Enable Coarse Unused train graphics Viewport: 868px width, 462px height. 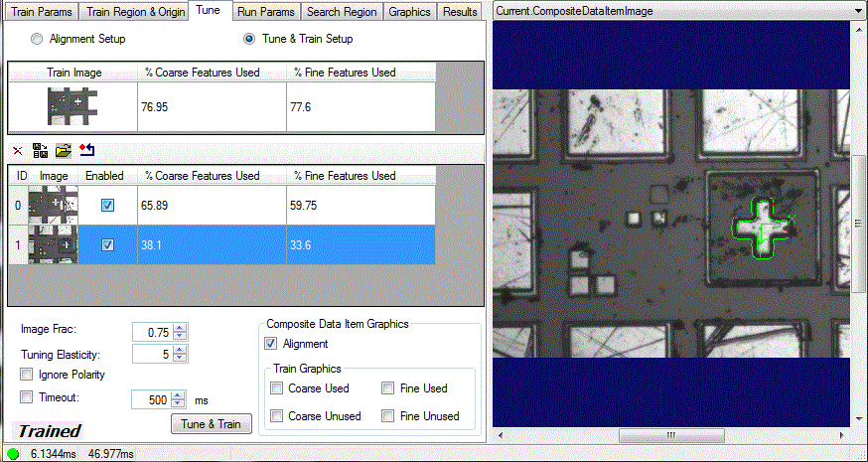(x=276, y=416)
